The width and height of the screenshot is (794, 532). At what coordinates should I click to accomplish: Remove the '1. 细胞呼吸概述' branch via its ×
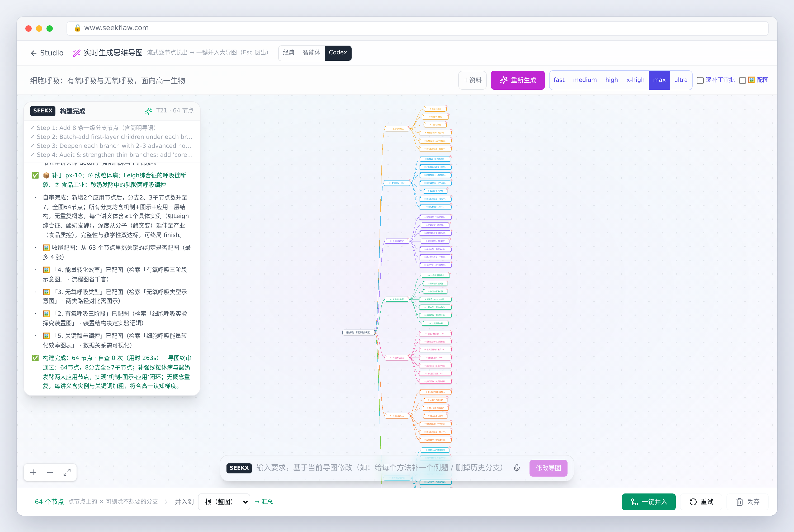click(409, 127)
